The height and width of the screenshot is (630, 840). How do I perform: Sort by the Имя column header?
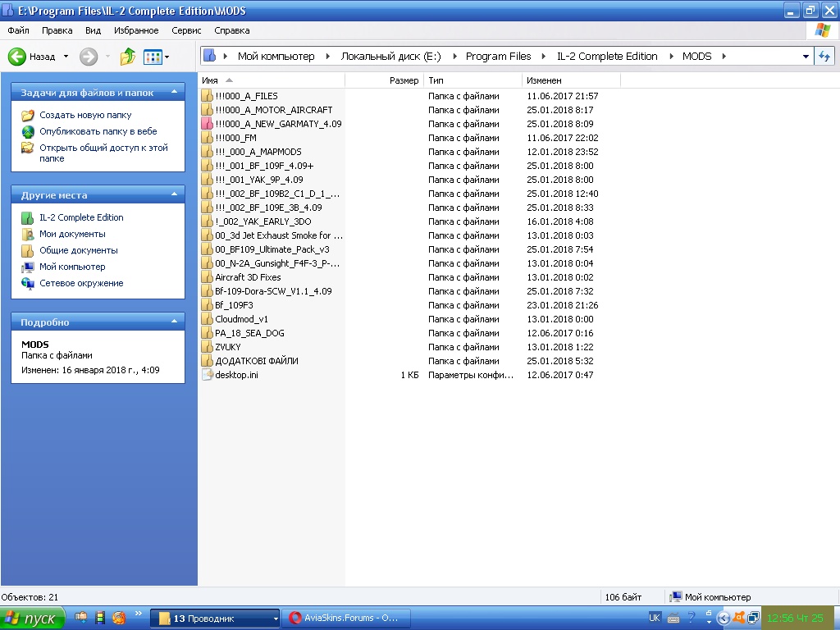[271, 80]
